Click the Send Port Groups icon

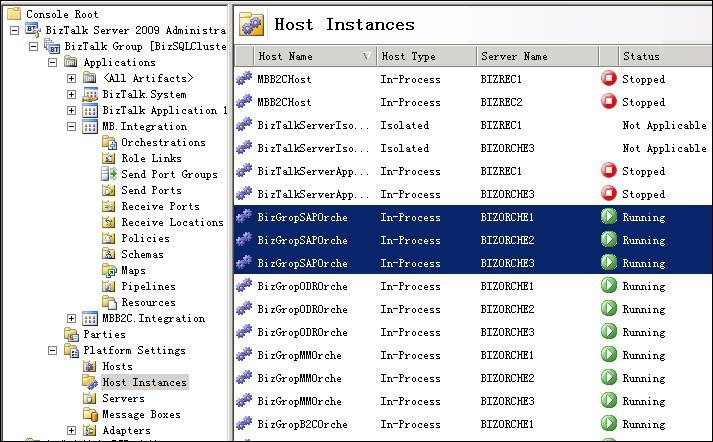[109, 174]
